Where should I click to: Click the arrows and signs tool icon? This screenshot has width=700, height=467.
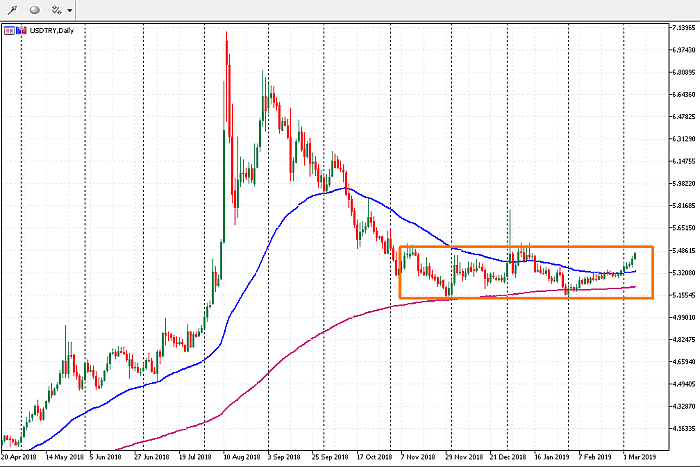[56, 9]
